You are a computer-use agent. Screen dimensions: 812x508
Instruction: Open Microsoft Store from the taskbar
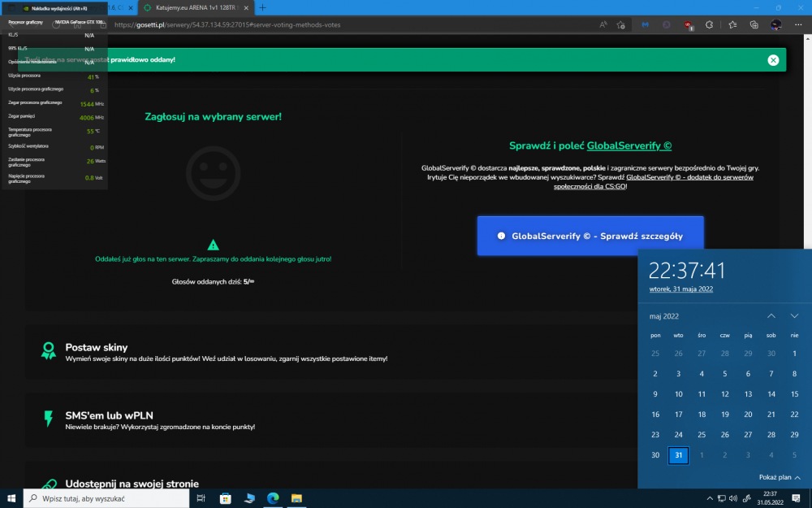point(225,498)
